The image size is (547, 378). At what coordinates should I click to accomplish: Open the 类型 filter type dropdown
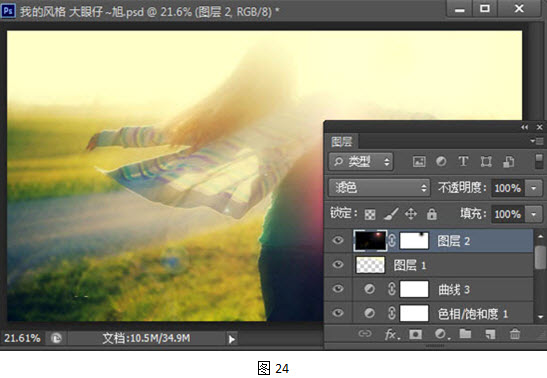click(x=361, y=161)
